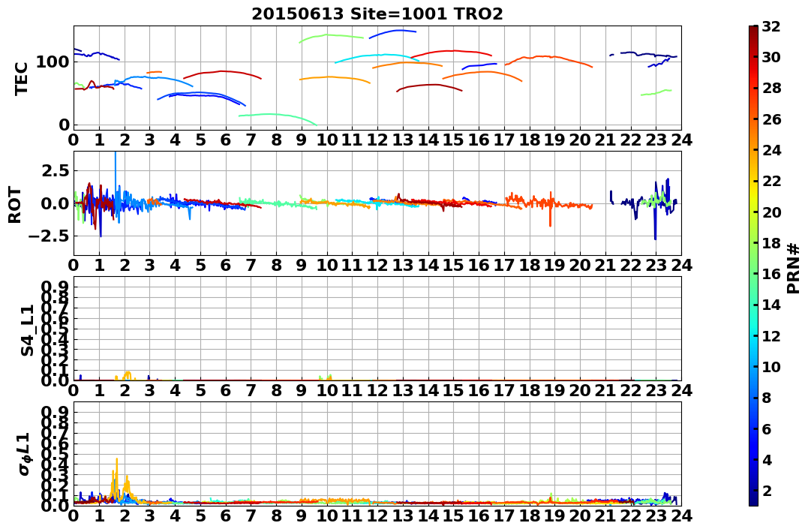Click the colorbar tick value 2
The width and height of the screenshot is (808, 532).
point(767,490)
